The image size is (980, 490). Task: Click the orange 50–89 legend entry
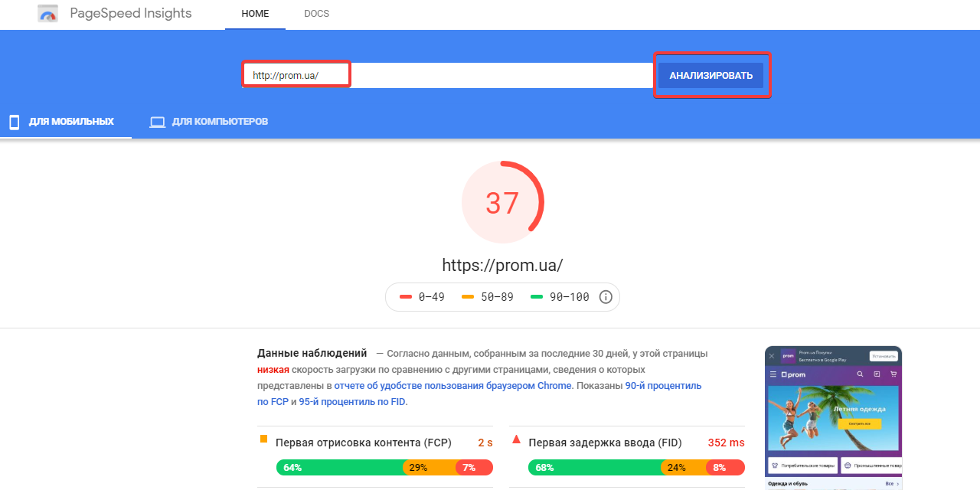(x=488, y=297)
